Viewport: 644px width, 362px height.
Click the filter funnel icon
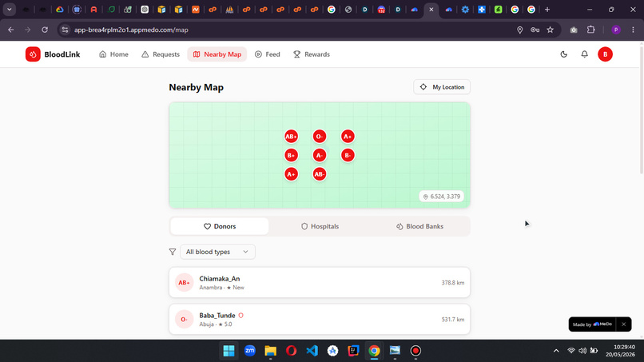pyautogui.click(x=173, y=252)
